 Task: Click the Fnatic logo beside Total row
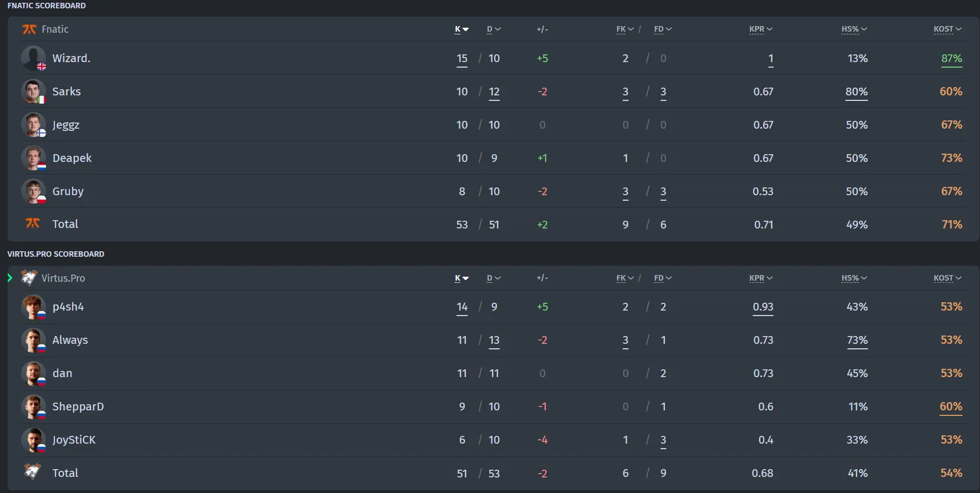tap(33, 223)
